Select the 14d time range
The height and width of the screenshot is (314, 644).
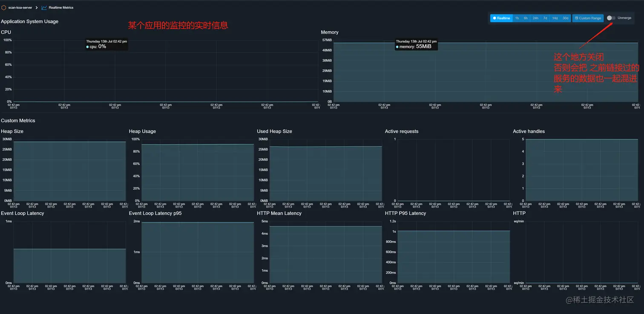coord(555,18)
